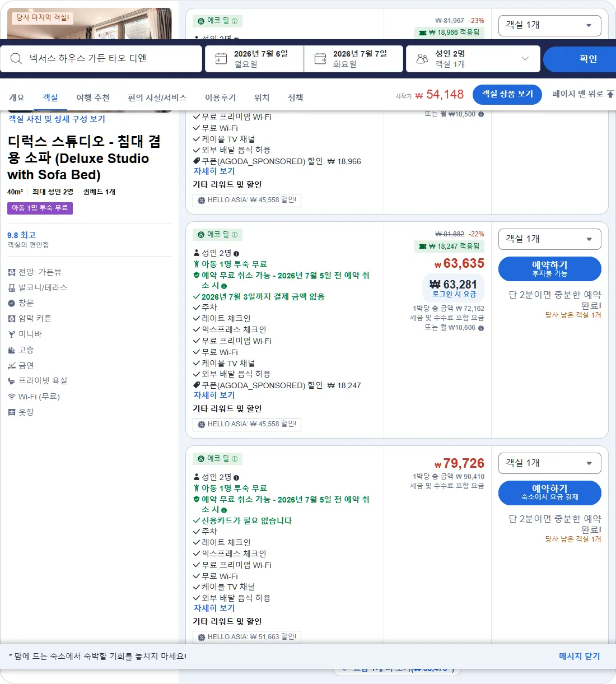Click the 아동 1명 투숙 무료 purple badge
Screen dimensions: 616x684
point(40,208)
